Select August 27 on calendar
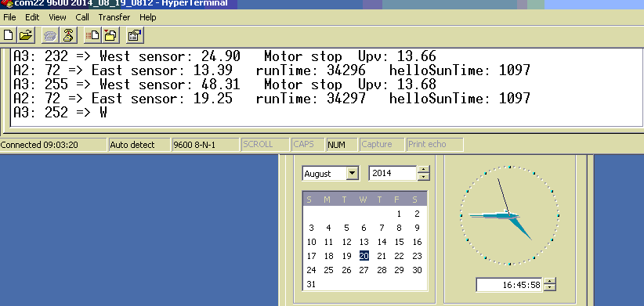The image size is (644, 306). [x=364, y=270]
